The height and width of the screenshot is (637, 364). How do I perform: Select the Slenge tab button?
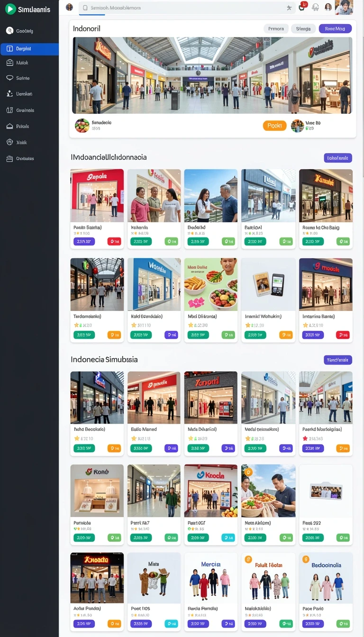pos(303,29)
